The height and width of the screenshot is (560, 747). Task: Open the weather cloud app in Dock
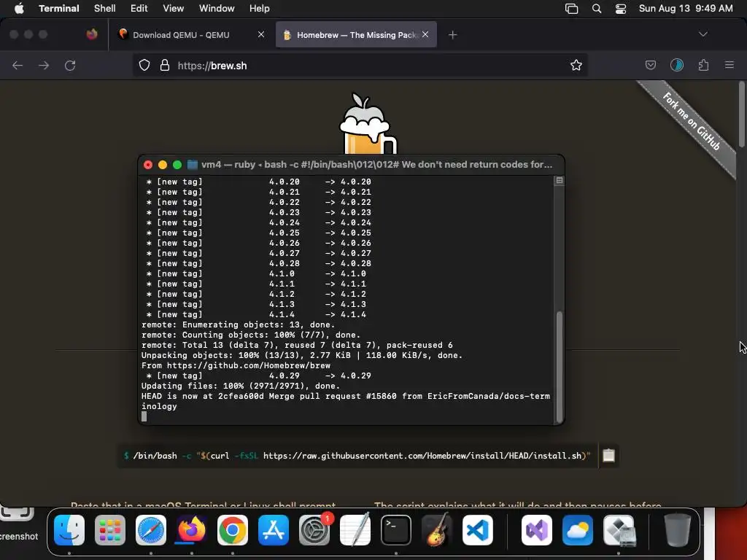tap(578, 530)
